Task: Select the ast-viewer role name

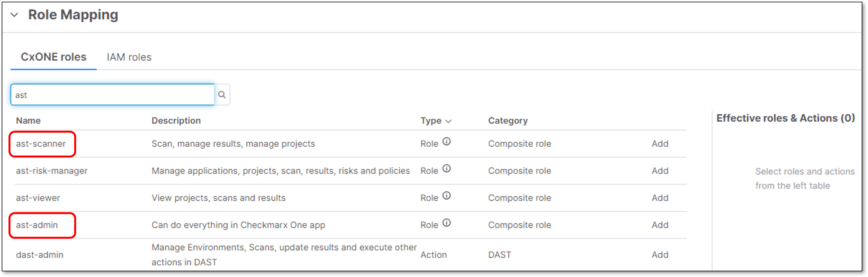Action: (x=38, y=198)
